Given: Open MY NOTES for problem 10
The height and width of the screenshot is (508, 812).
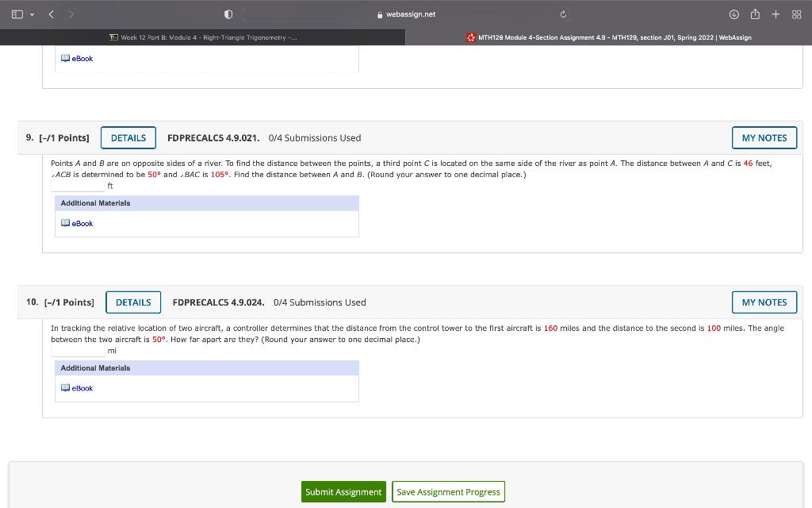Looking at the screenshot, I should (x=764, y=302).
